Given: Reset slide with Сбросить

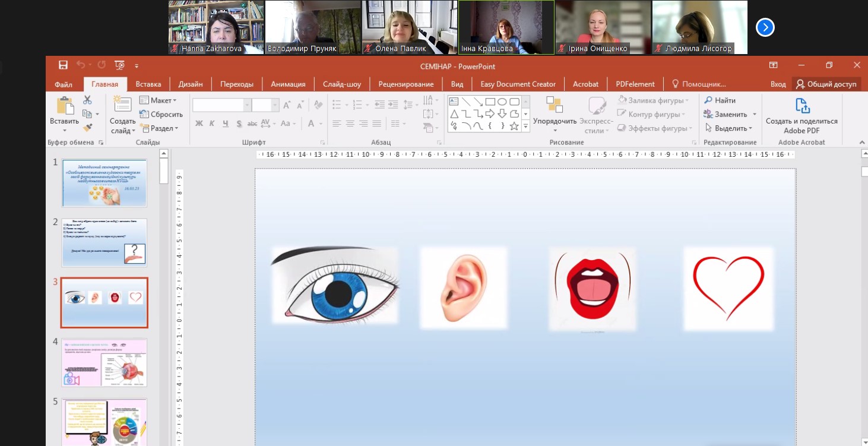Looking at the screenshot, I should [x=161, y=114].
